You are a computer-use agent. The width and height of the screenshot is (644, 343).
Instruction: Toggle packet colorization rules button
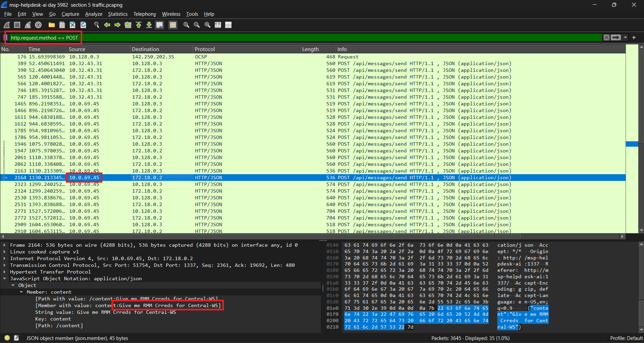tap(173, 25)
